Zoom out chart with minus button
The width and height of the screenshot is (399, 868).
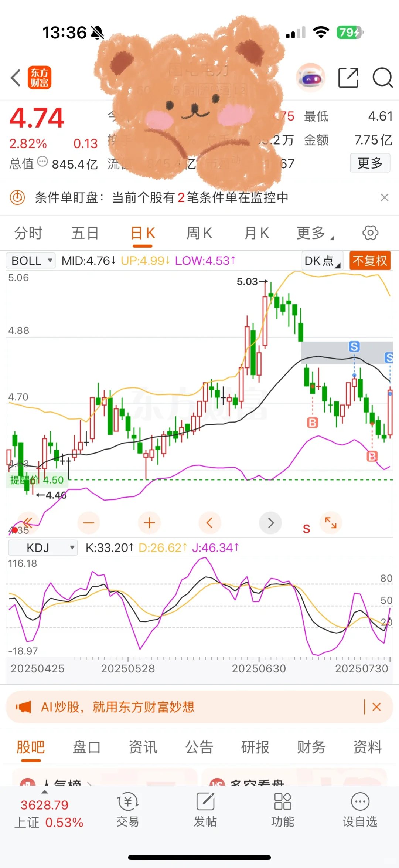89,523
